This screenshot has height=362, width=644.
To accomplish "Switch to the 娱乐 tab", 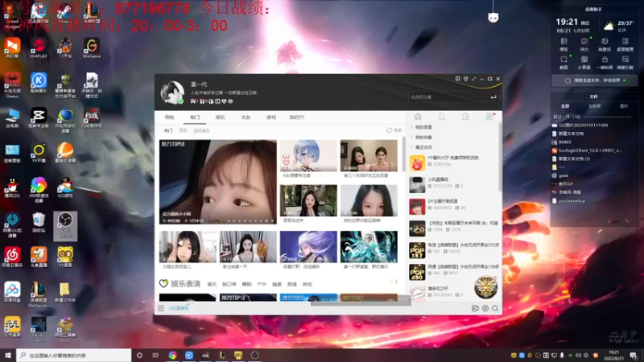I will coord(220,117).
